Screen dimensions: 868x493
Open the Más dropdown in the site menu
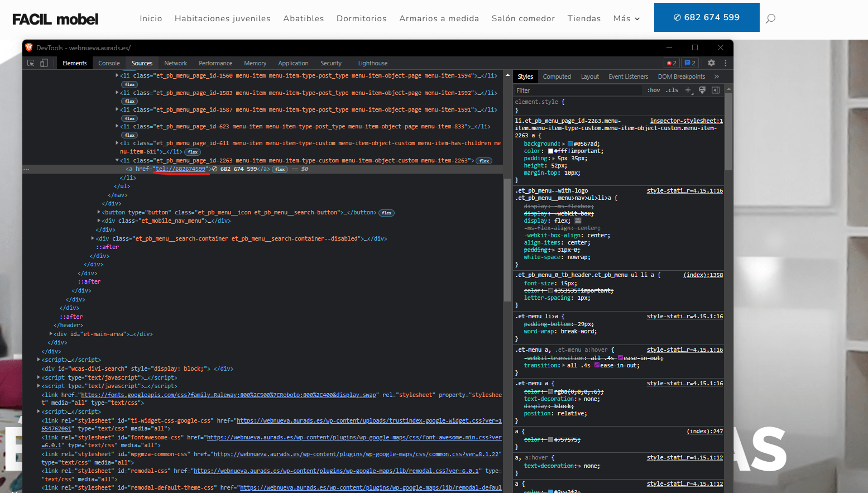[x=626, y=18]
